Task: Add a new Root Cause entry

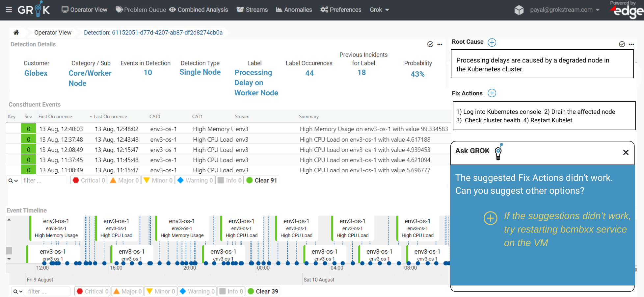Action: pyautogui.click(x=492, y=42)
